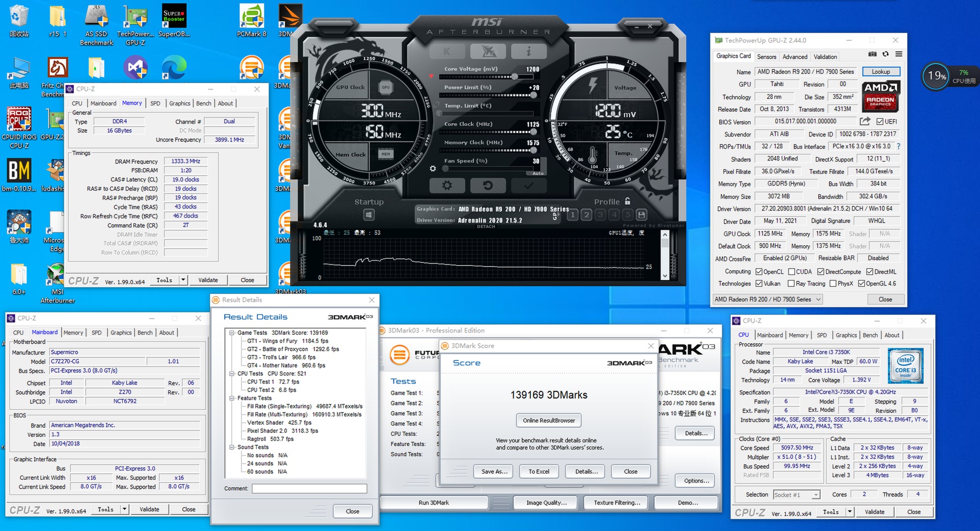Toggle the UEFI checkbox in GPU-Z
Screen dimensions: 980x531
pos(880,122)
